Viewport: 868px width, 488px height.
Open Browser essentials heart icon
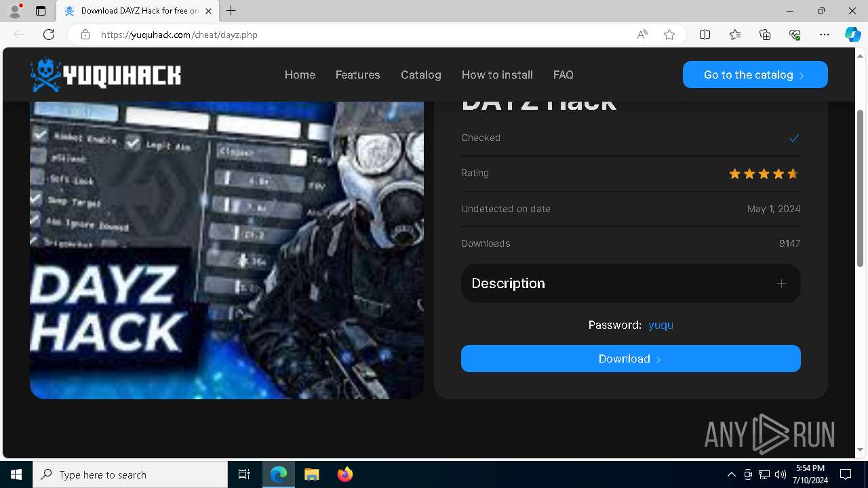click(x=795, y=35)
